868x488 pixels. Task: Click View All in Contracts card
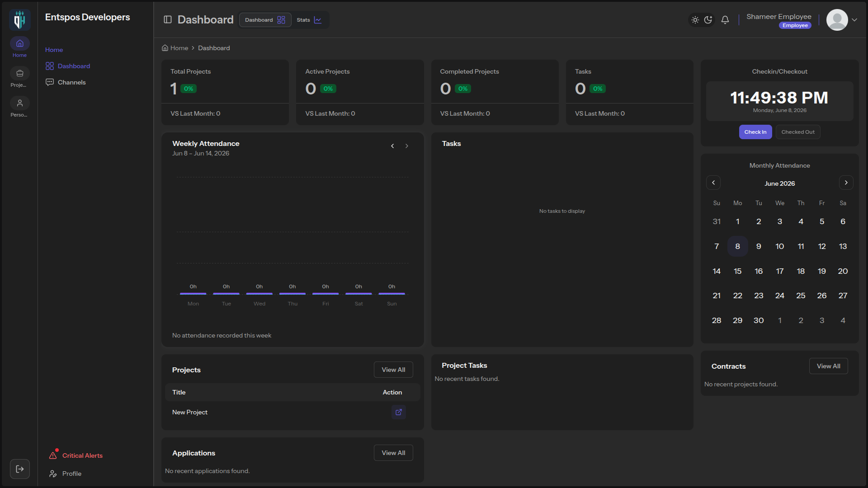click(x=828, y=366)
